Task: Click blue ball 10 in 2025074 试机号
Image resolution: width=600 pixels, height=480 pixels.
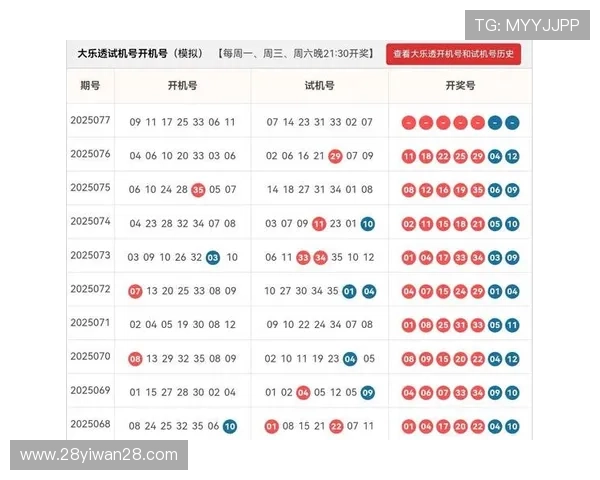Action: [x=368, y=224]
